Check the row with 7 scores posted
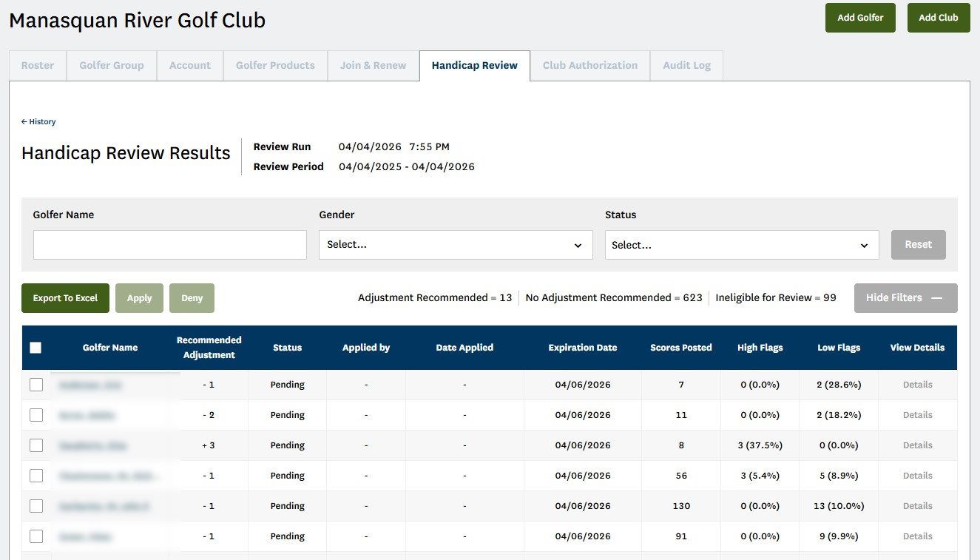980x560 pixels. coord(36,385)
